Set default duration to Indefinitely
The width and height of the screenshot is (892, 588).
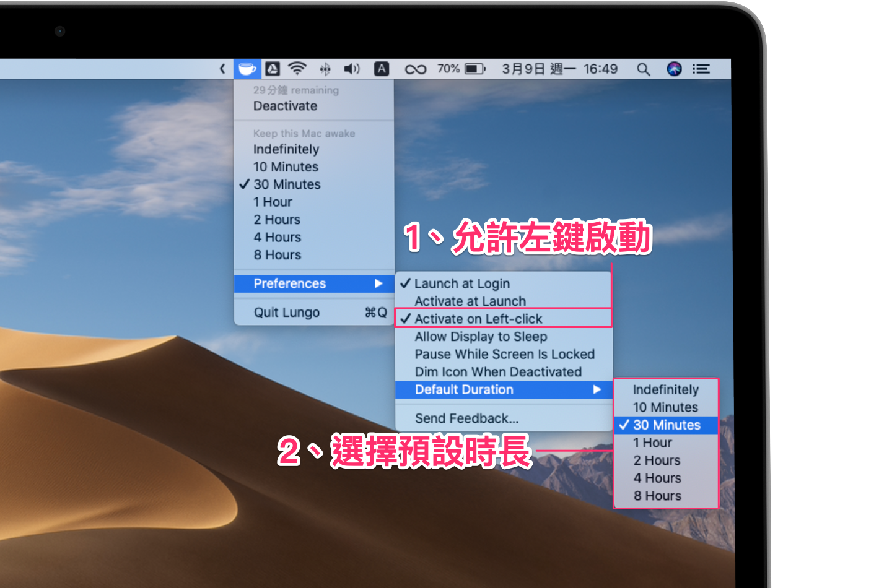click(x=666, y=389)
